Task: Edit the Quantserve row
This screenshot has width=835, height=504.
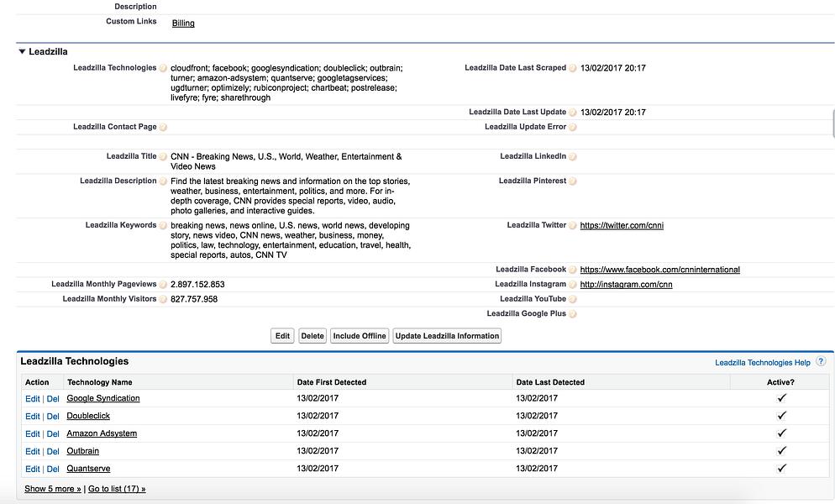Action: click(x=33, y=469)
